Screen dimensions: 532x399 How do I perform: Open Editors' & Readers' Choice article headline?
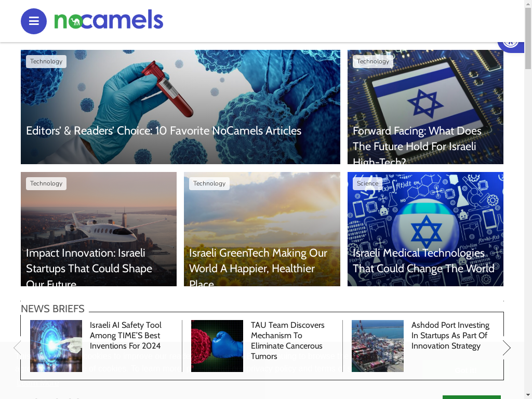(164, 130)
